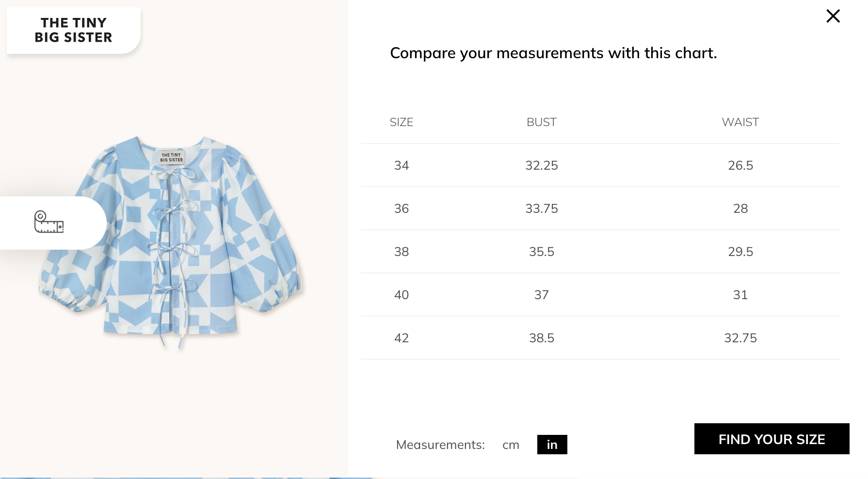Click the 32.75 waist value

click(x=740, y=338)
